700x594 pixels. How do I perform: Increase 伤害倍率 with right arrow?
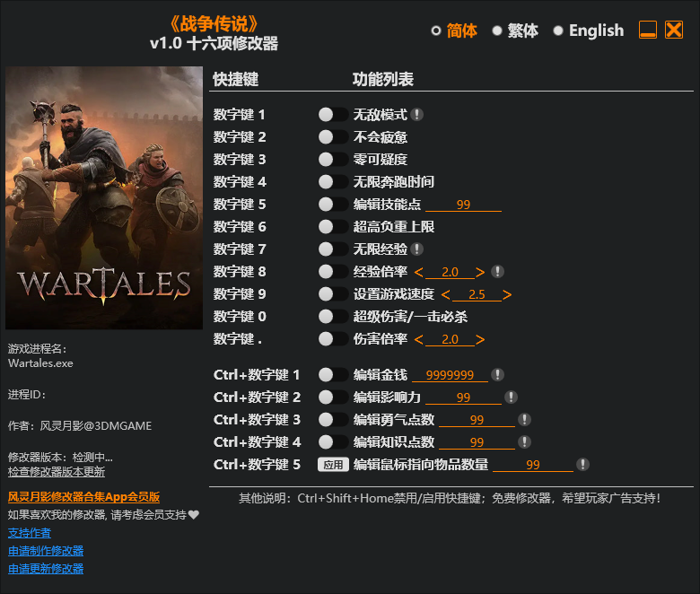coord(480,339)
